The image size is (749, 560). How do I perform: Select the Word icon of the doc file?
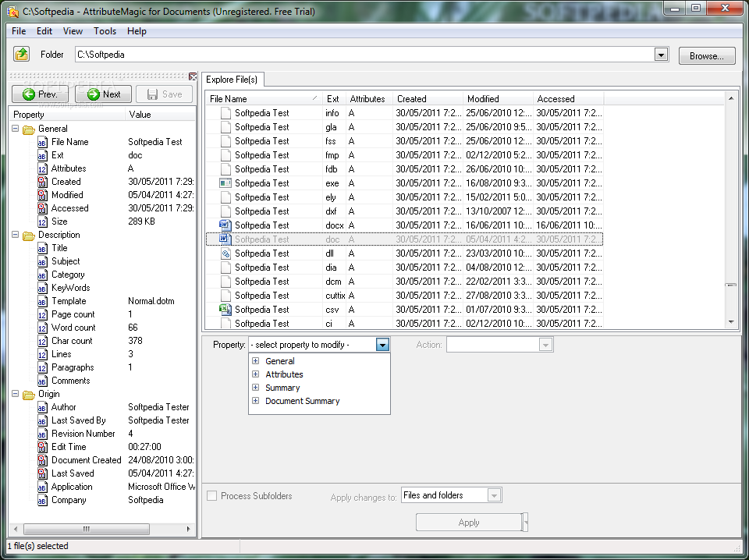225,239
